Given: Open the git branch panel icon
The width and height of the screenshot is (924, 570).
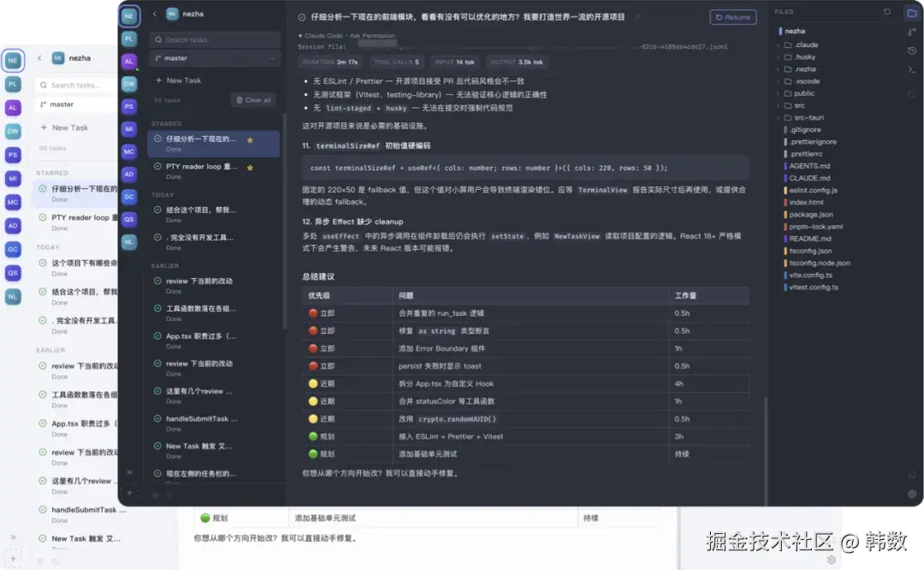Looking at the screenshot, I should (912, 32).
